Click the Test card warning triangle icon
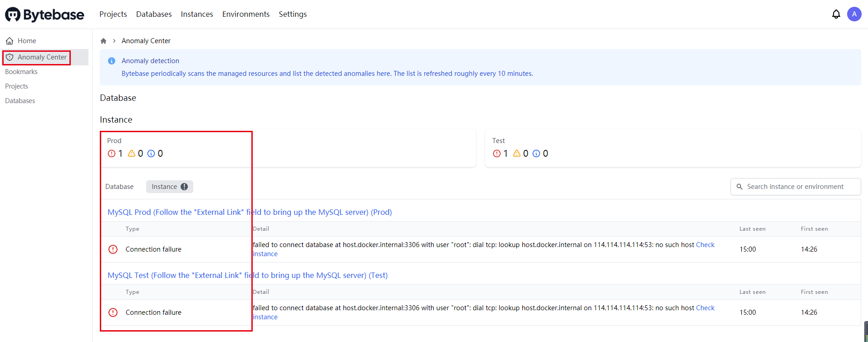This screenshot has width=868, height=342. [x=517, y=154]
